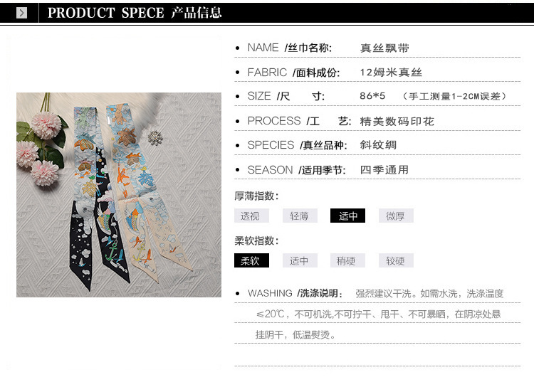The height and width of the screenshot is (392, 534).
Task: Select the 轻薄 thickness option
Action: pyautogui.click(x=300, y=216)
